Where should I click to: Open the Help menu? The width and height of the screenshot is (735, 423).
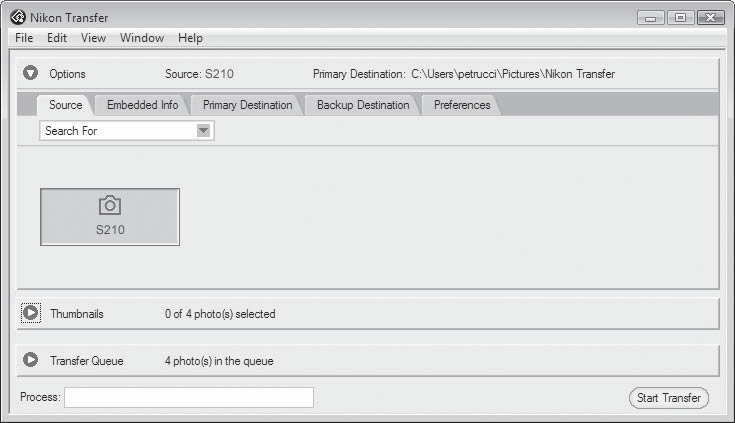[x=190, y=38]
